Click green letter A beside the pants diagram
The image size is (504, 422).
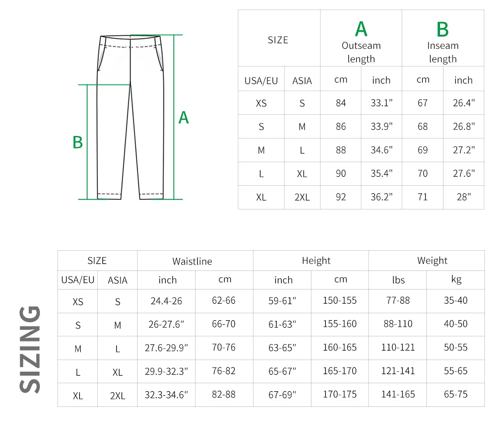point(184,118)
